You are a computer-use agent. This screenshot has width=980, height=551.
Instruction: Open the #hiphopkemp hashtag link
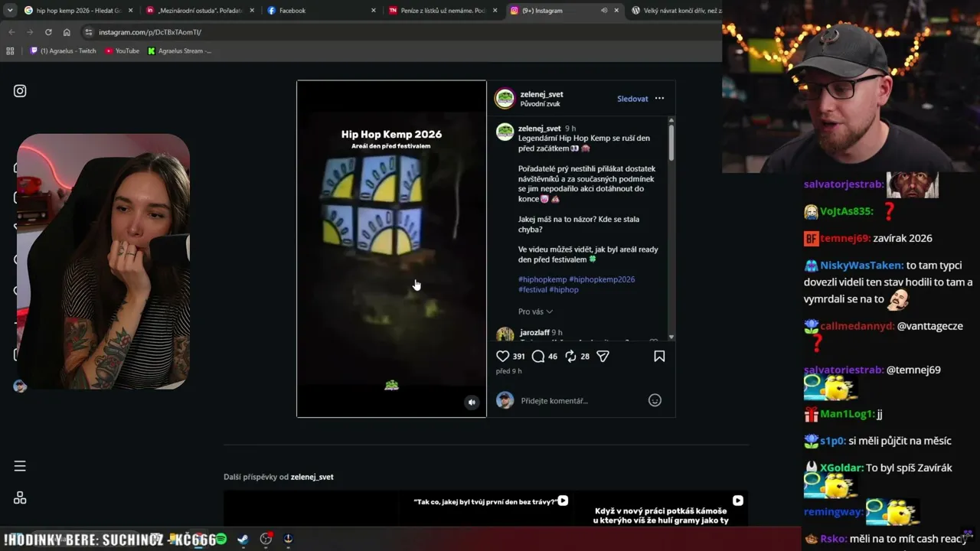pos(542,279)
